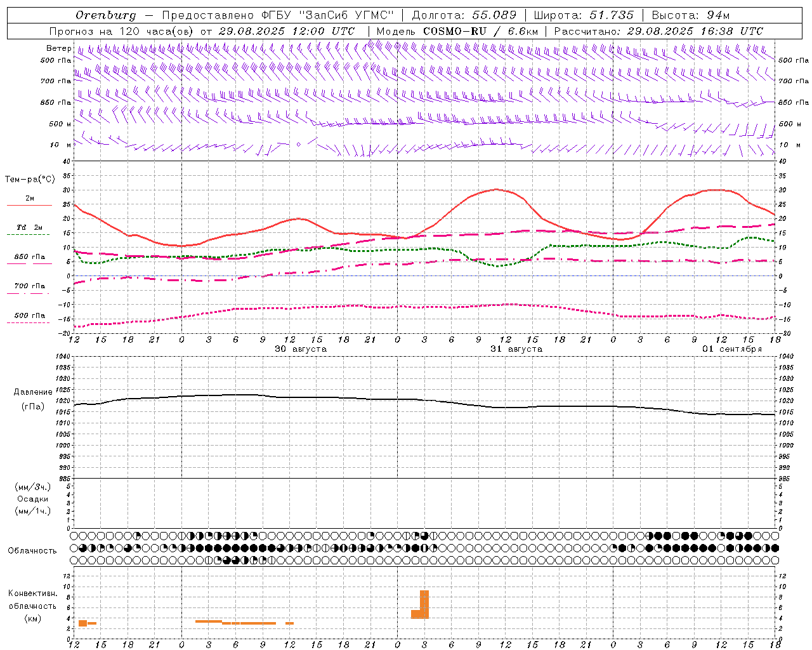
Task: Click the Облачность cloud cover row label
Action: pos(32,550)
